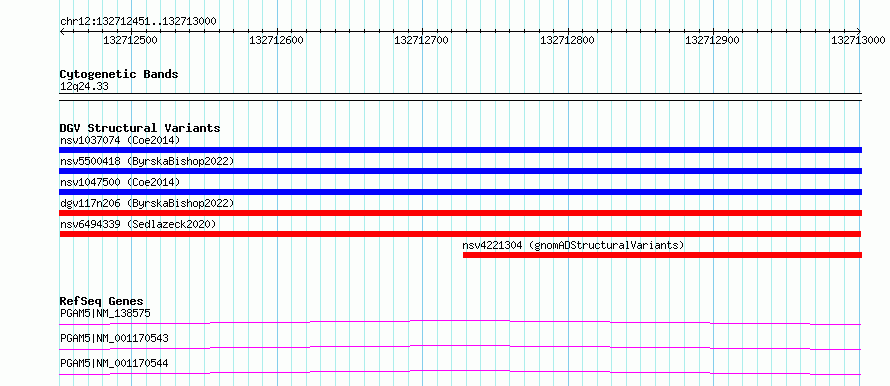Click the Cytogenetic Bands track heading
The image size is (890, 386).
119,74
